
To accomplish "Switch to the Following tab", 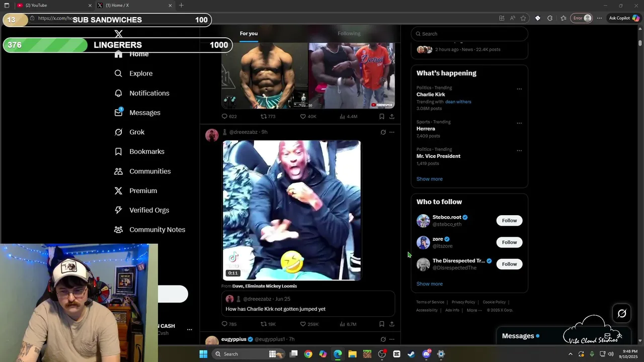I will coord(349,34).
